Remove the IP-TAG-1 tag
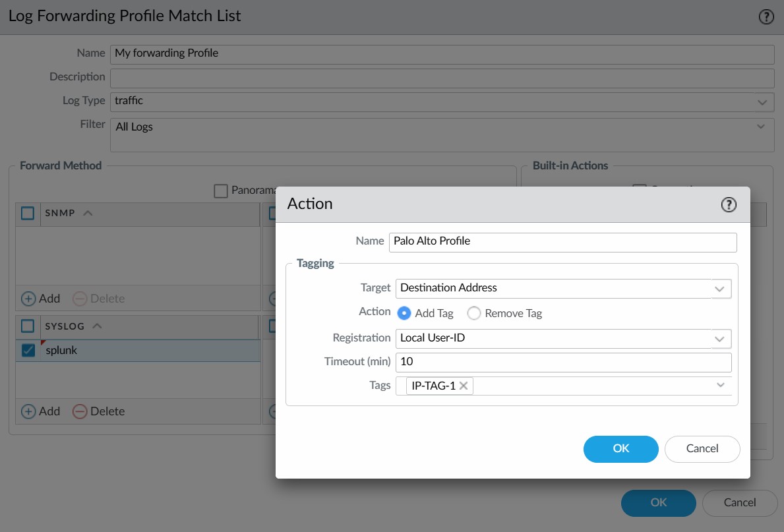 [x=464, y=386]
